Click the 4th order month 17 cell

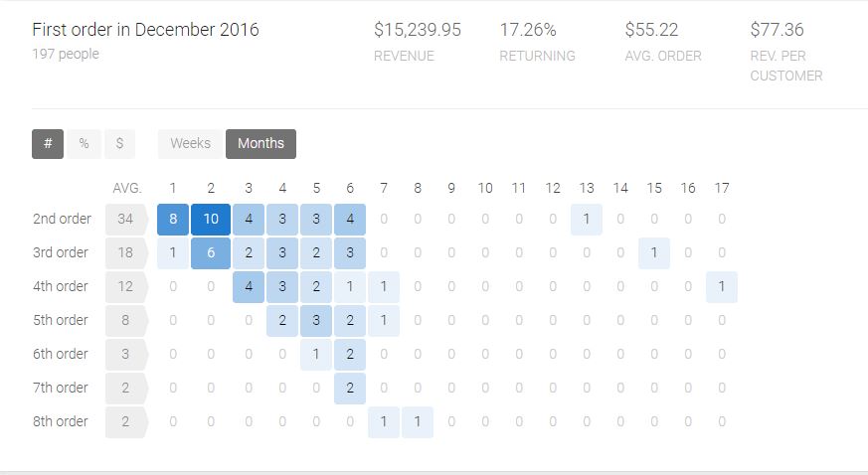coord(721,287)
